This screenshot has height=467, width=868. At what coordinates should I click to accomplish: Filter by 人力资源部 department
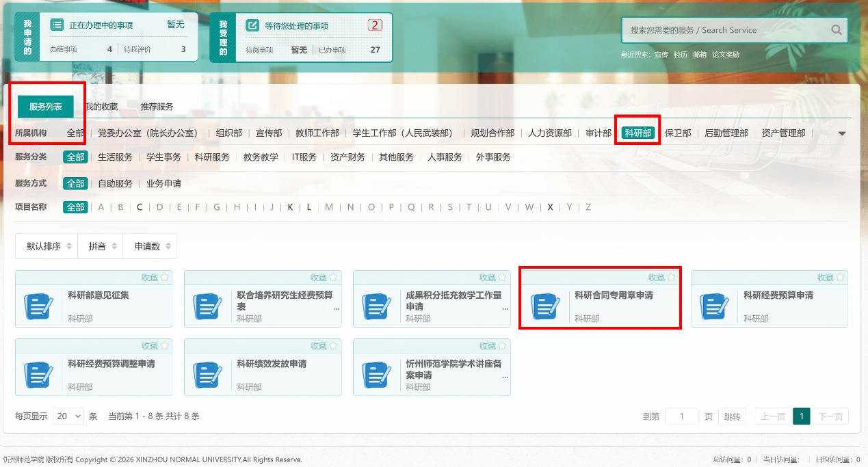tap(549, 133)
